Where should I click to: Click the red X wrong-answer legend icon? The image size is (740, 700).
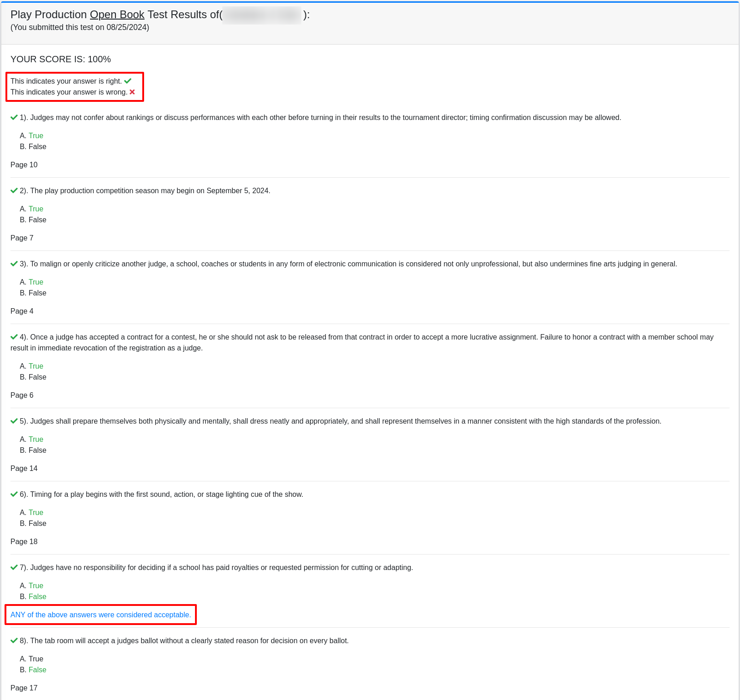point(132,92)
